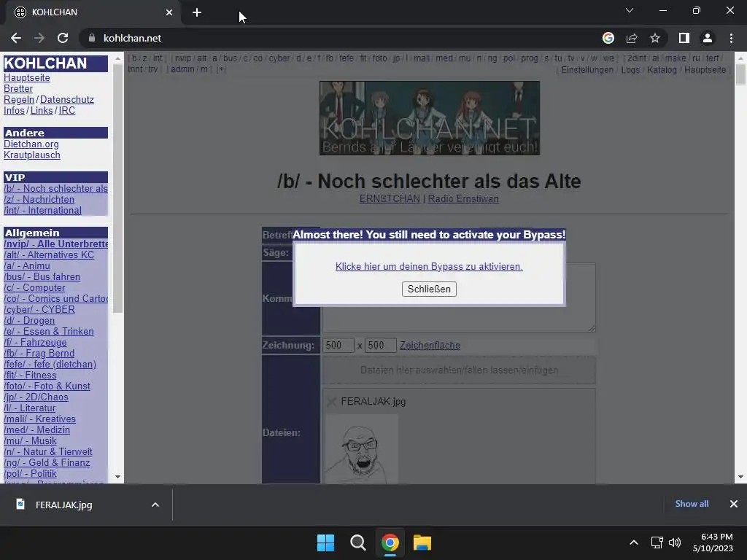Open Bretter link in sidebar
Screen dimensions: 747x560
coord(18,88)
